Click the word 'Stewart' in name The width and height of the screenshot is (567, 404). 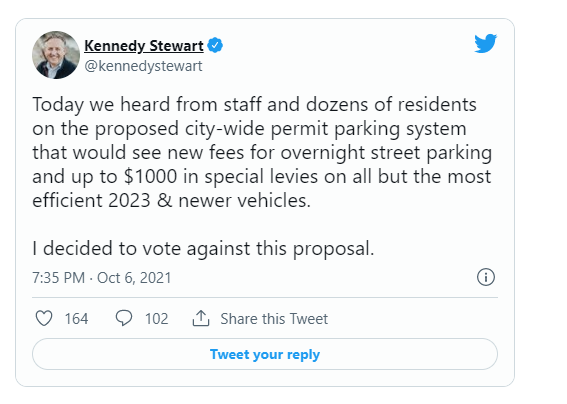point(176,46)
